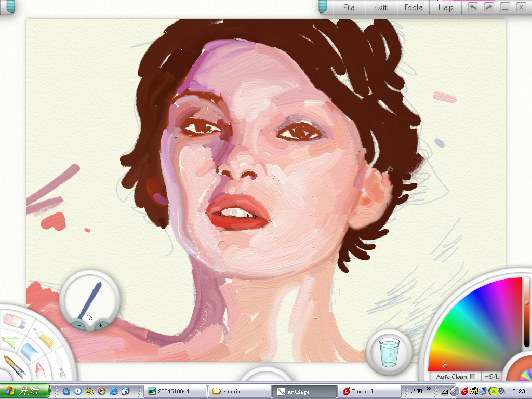Image resolution: width=532 pixels, height=399 pixels.
Task: Click the teal grip on left top panel
Action: [11, 7]
